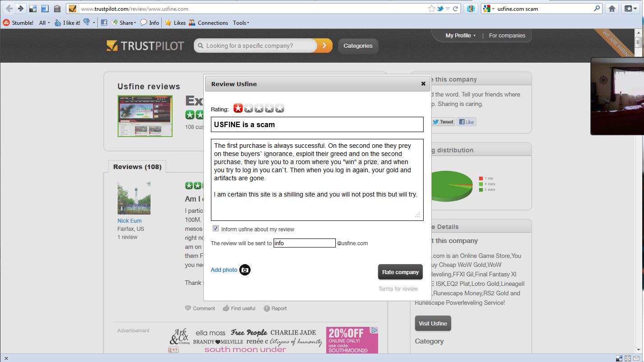This screenshot has height=362, width=644.
Task: Open the address bar history dropdown arrow
Action: [x=448, y=9]
